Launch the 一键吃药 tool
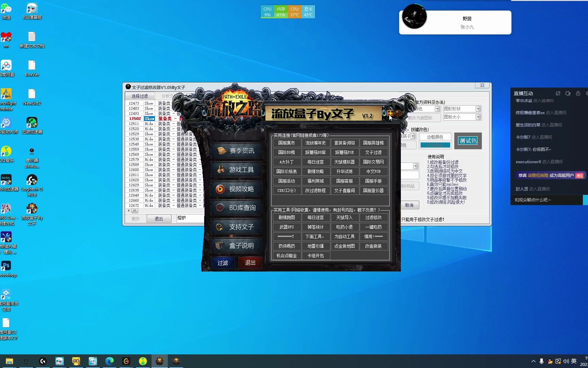 coord(373,227)
